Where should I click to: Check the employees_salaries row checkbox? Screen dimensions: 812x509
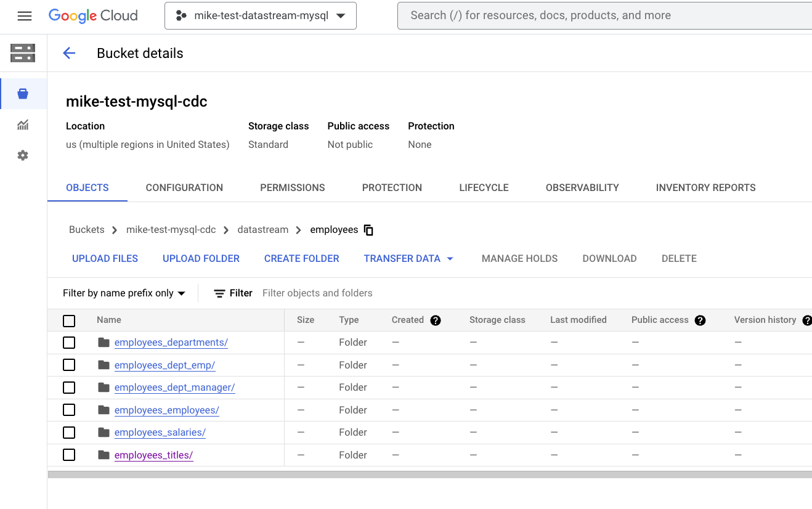pyautogui.click(x=69, y=433)
